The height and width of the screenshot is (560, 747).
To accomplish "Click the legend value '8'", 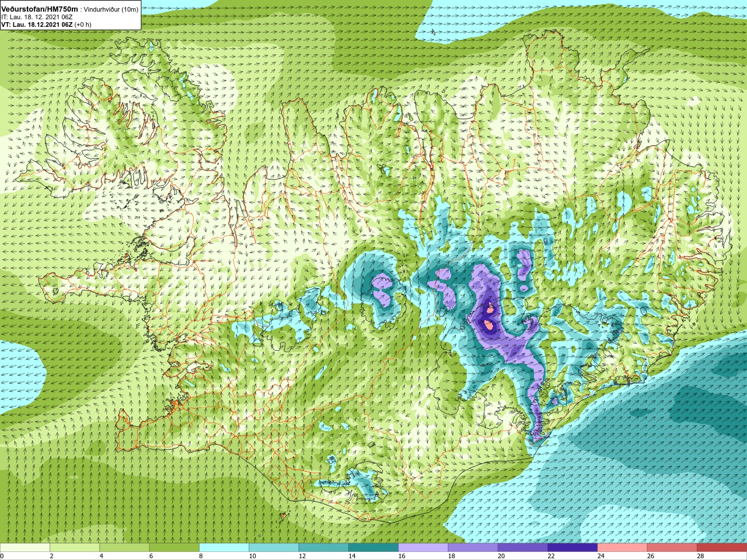I will coord(201,556).
